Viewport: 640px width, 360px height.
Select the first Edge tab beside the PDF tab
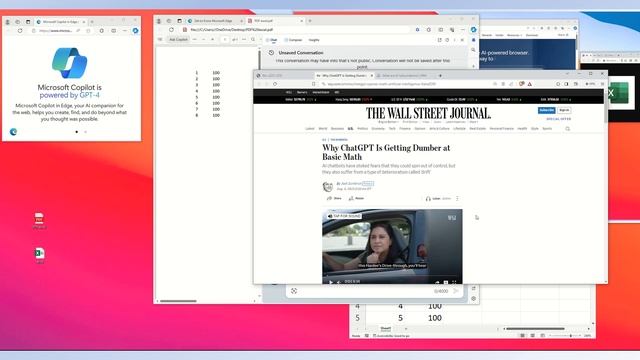[x=215, y=20]
